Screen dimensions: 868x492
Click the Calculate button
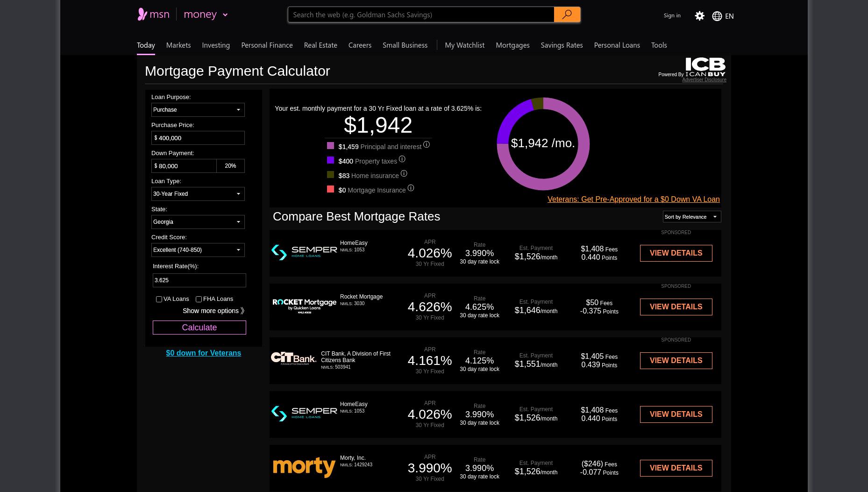pos(199,328)
